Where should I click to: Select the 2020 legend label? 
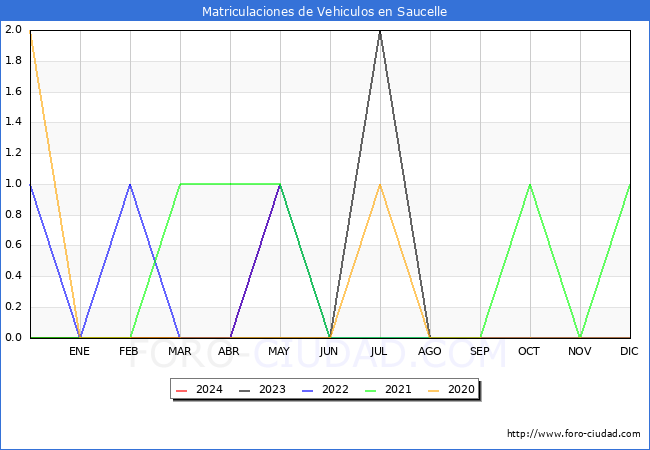pyautogui.click(x=461, y=390)
